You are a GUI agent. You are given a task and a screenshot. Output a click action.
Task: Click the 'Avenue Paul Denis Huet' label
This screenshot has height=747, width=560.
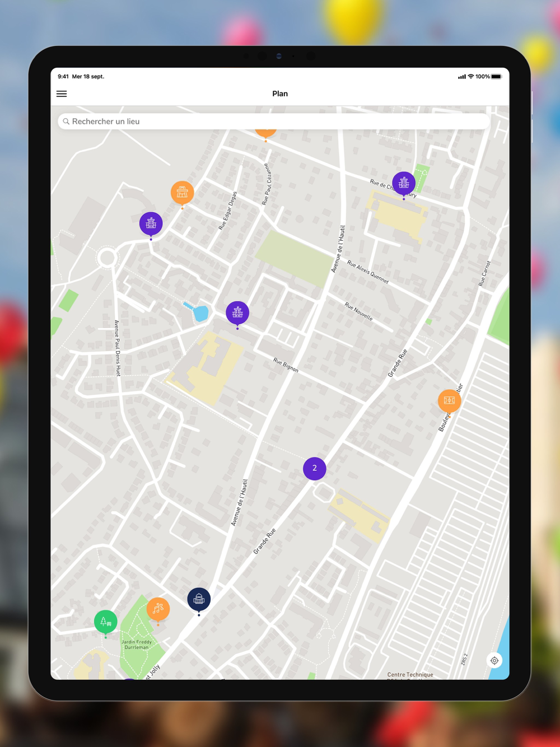point(117,348)
